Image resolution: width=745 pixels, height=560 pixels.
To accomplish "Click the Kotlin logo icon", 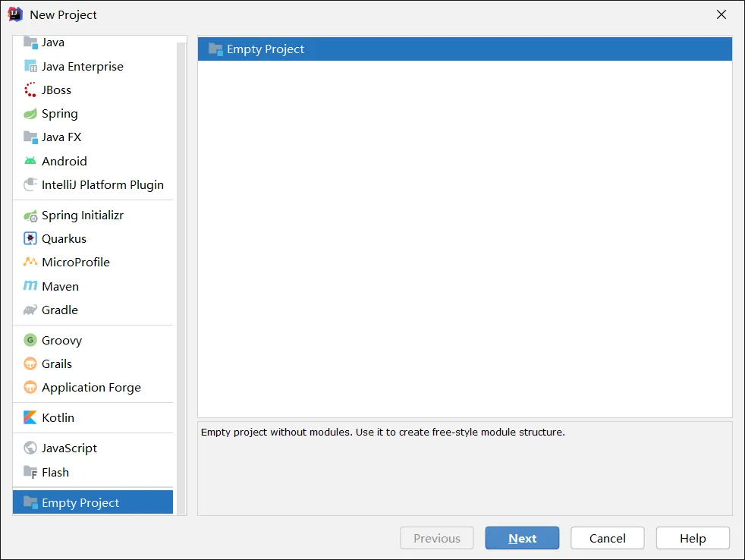I will 30,417.
